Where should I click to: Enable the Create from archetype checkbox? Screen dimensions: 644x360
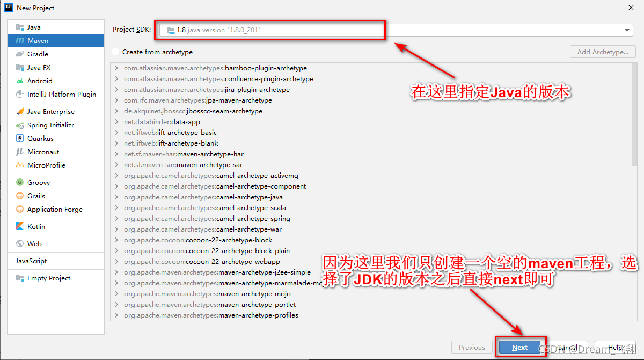pos(115,52)
